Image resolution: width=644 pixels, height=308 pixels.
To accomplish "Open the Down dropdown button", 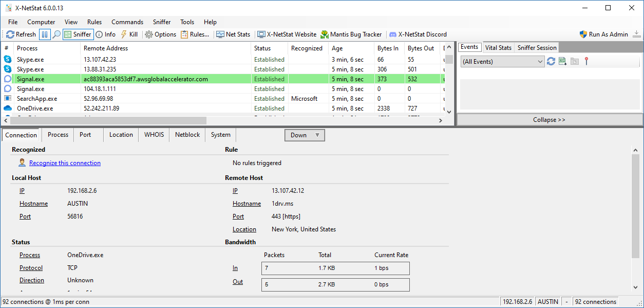I will [305, 135].
